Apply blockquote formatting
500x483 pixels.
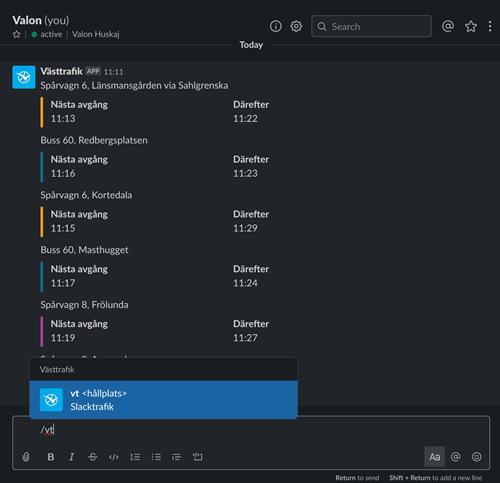click(x=177, y=457)
